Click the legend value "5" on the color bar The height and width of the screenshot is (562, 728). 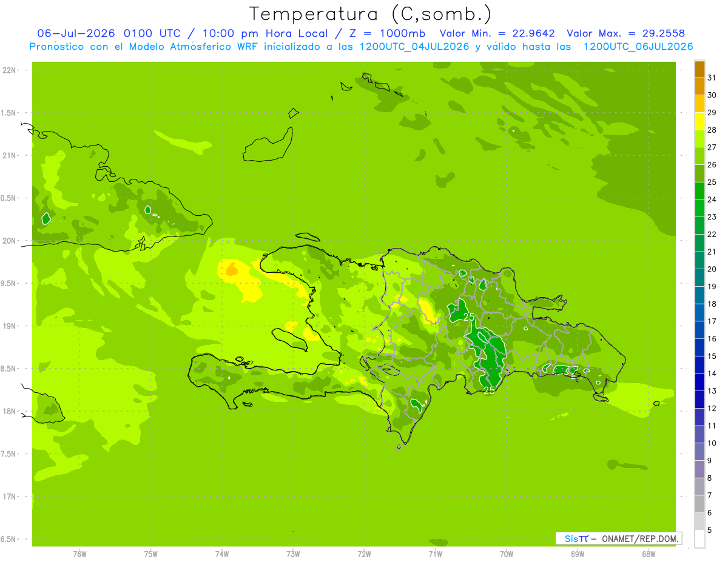click(x=710, y=530)
